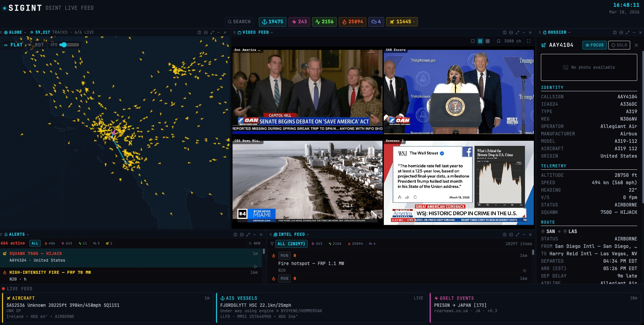
Task: Open the filter funnel icon in Intel Feed
Action: (272, 243)
